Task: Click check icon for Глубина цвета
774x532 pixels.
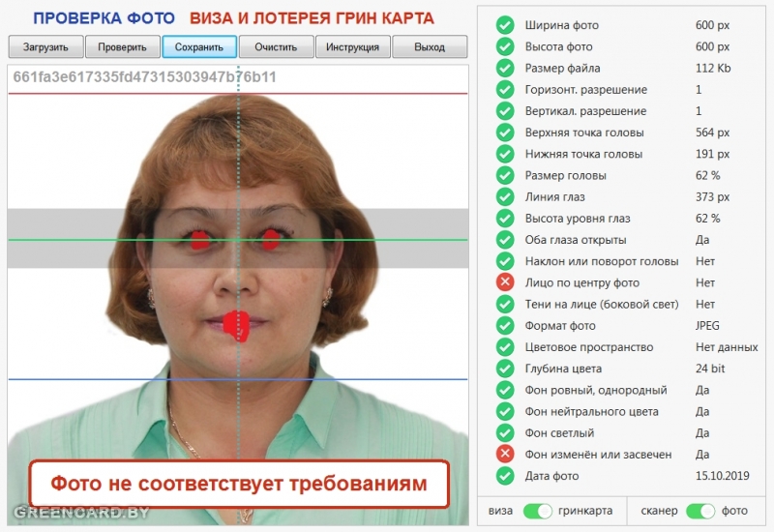Action: coord(505,369)
